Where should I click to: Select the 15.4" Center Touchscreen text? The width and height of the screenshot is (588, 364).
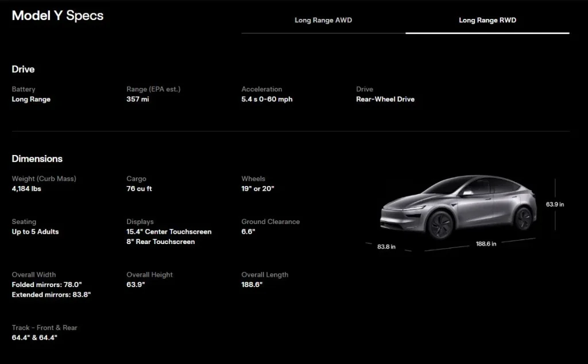[169, 232]
